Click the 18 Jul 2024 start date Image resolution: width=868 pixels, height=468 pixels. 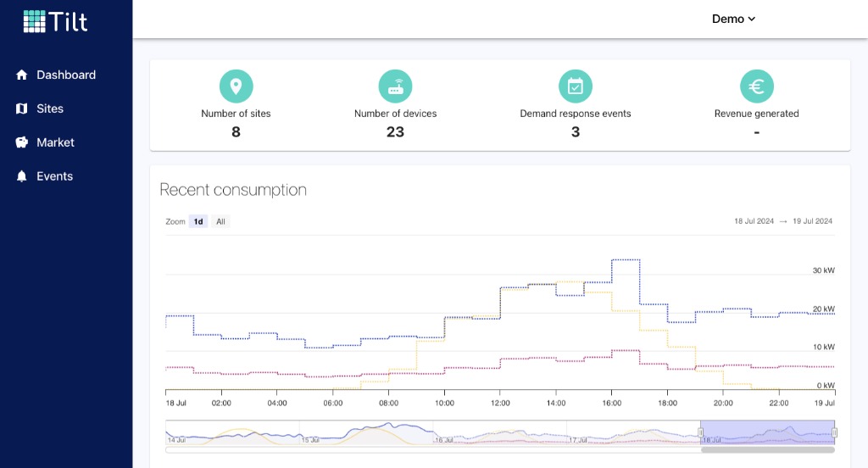754,221
